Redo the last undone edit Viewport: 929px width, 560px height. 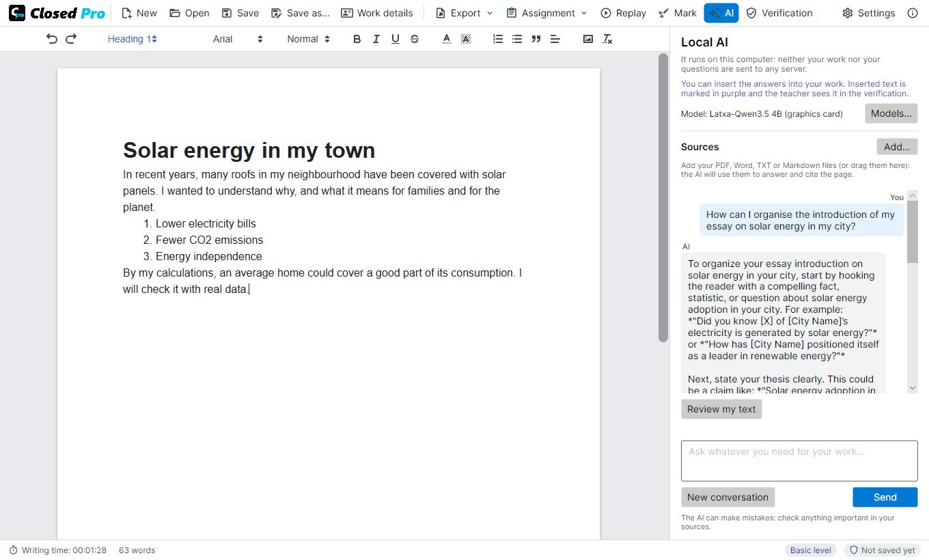71,39
